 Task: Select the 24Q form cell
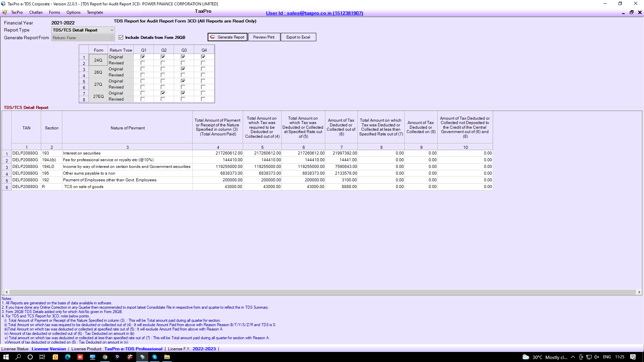coord(98,60)
